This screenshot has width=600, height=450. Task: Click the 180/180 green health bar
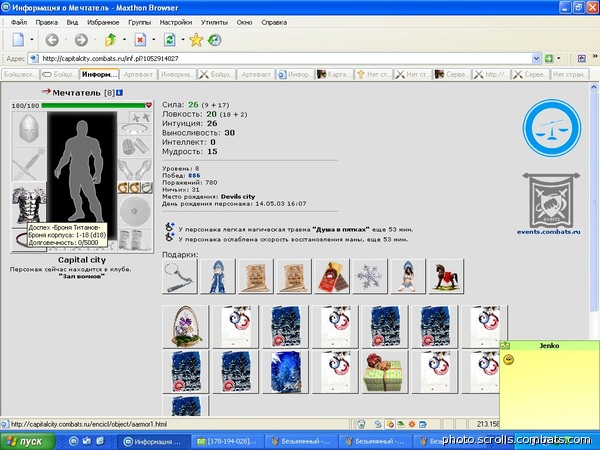(93, 105)
